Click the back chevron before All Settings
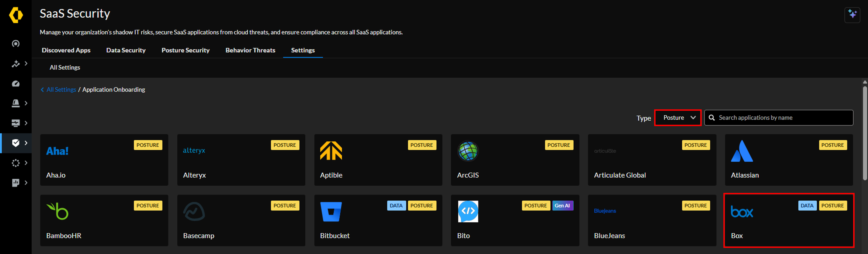This screenshot has height=254, width=868. tap(42, 89)
